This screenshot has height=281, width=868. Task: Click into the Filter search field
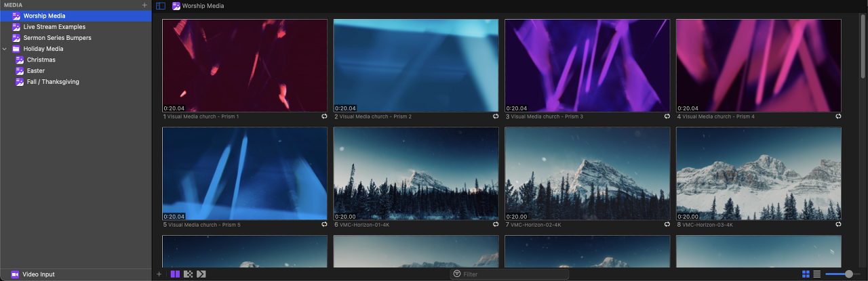coord(510,274)
